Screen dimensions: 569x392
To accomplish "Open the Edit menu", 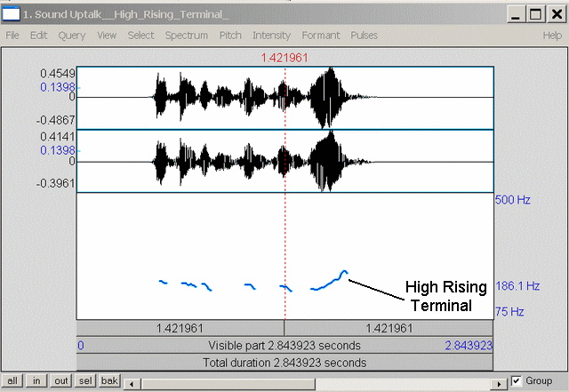I will click(x=39, y=36).
